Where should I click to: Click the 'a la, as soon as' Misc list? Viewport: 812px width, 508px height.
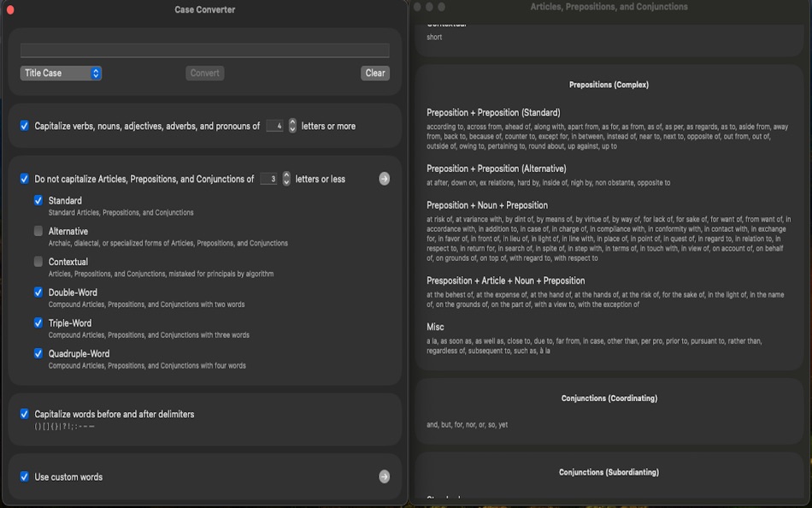594,346
